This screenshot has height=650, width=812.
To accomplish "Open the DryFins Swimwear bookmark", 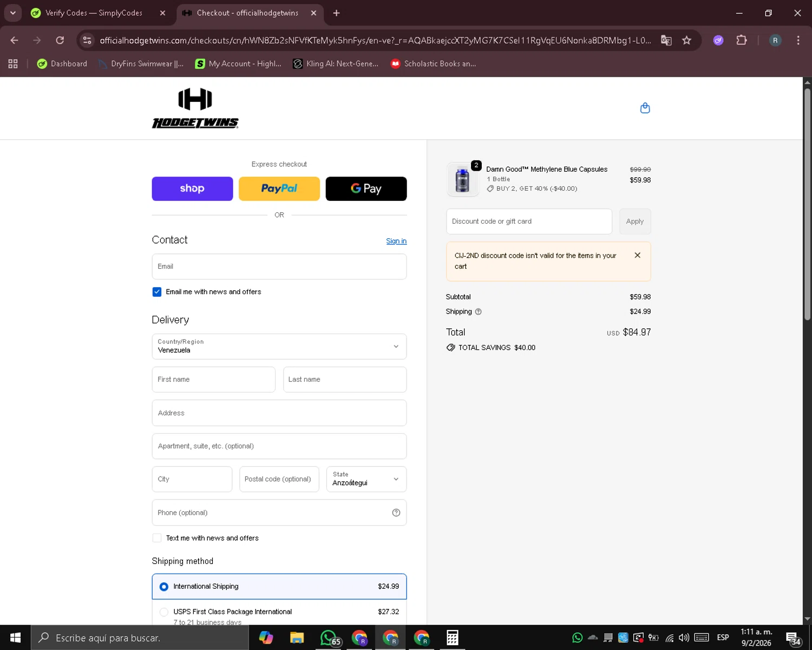I will click(x=141, y=64).
